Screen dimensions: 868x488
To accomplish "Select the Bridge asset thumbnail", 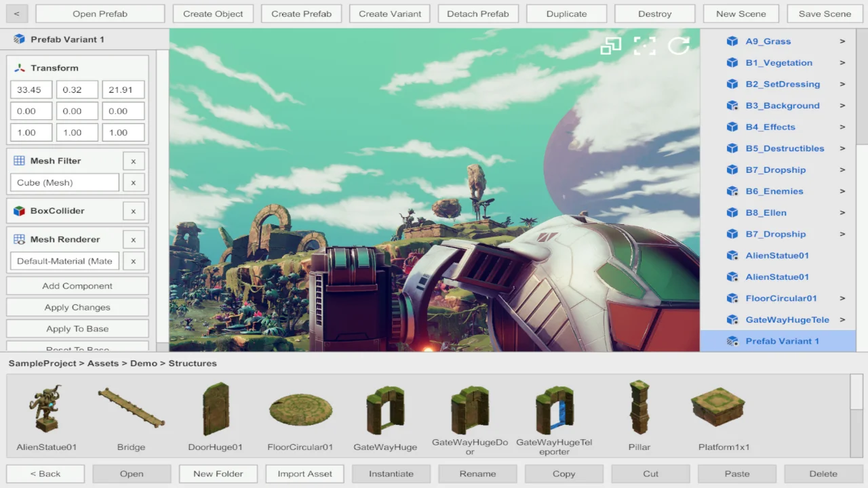I will coord(131,408).
